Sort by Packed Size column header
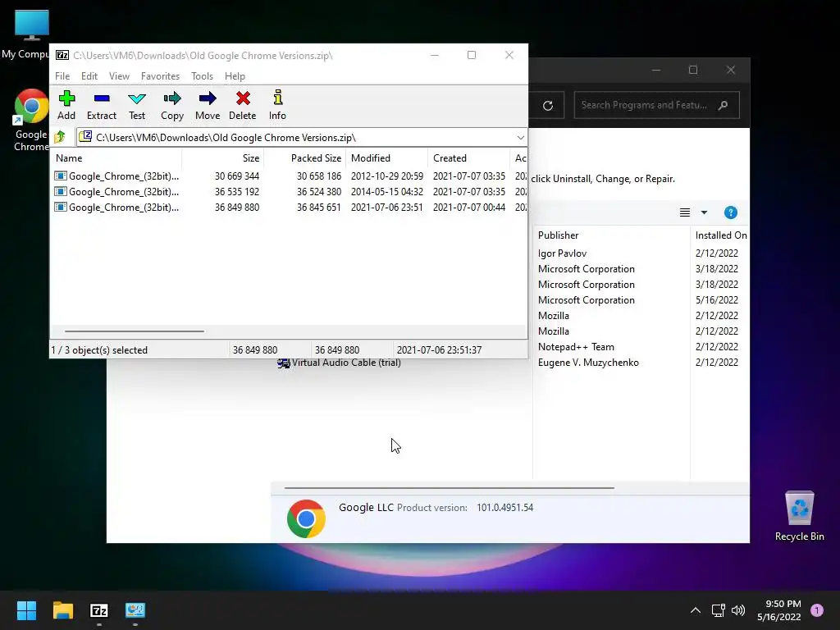The image size is (840, 630). (x=305, y=158)
